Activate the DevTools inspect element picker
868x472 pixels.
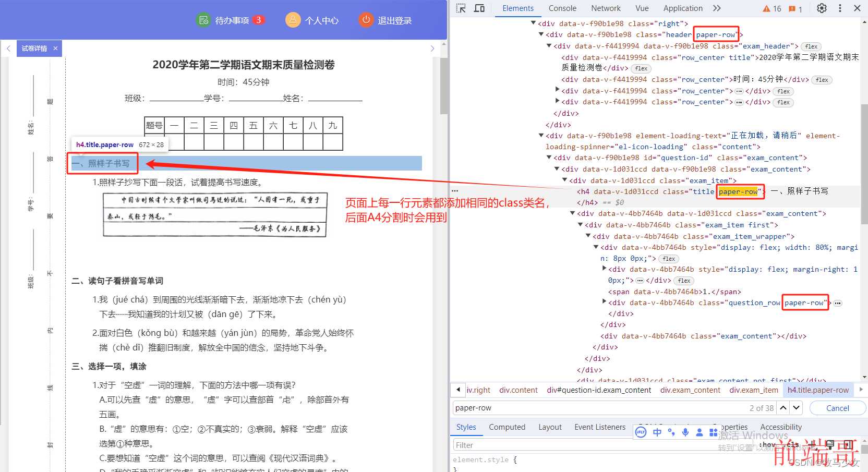pyautogui.click(x=461, y=8)
